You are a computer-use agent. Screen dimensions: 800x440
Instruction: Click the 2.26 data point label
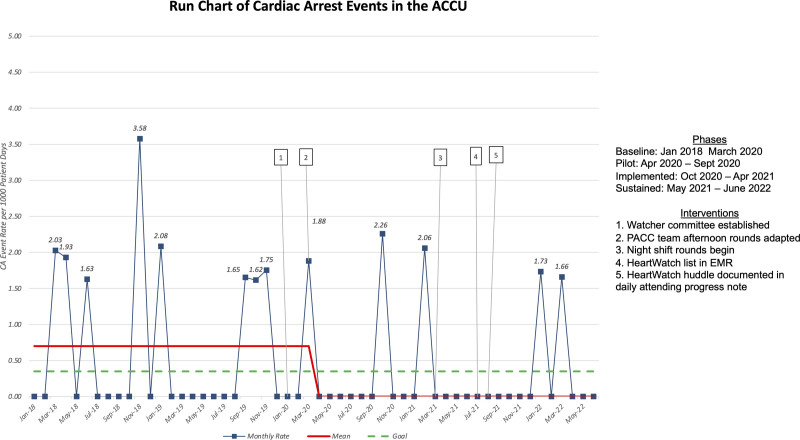click(x=380, y=225)
